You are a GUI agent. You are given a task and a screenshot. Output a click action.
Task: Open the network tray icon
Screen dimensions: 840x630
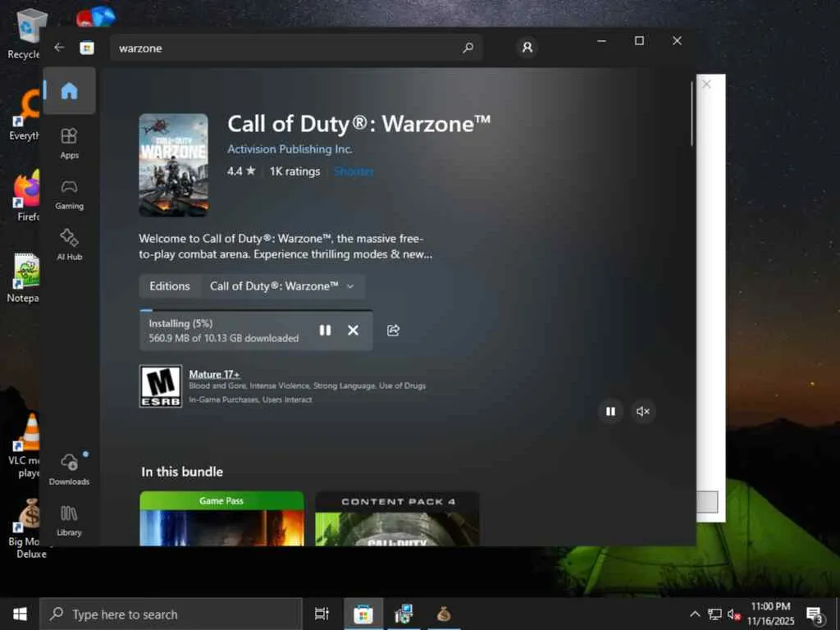click(714, 614)
